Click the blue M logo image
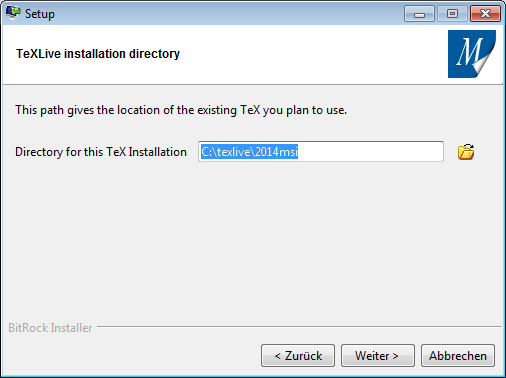 (472, 54)
